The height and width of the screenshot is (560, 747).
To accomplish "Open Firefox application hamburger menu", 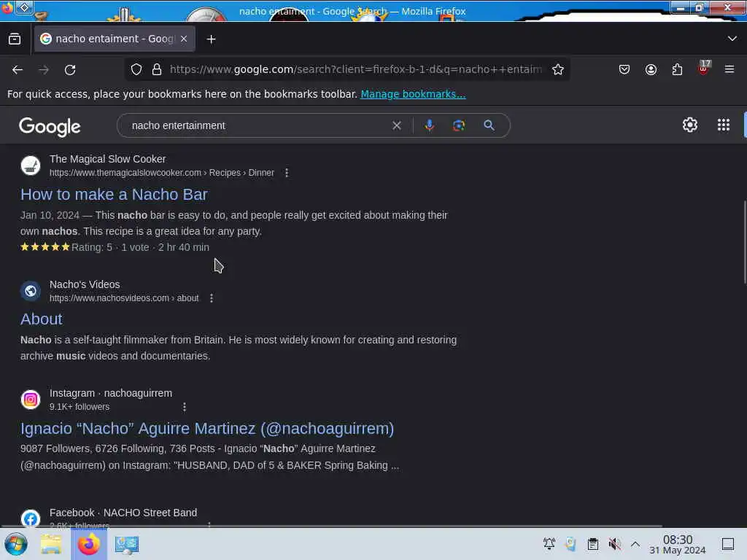I will pos(729,69).
